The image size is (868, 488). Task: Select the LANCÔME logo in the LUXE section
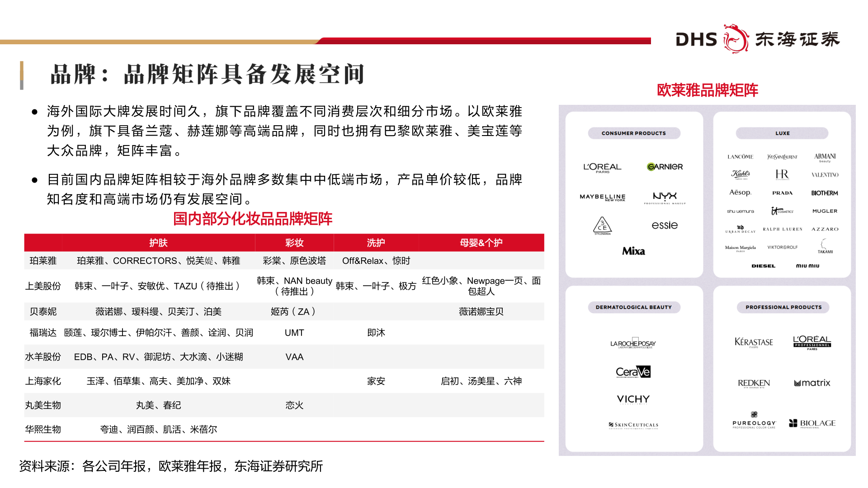[740, 157]
